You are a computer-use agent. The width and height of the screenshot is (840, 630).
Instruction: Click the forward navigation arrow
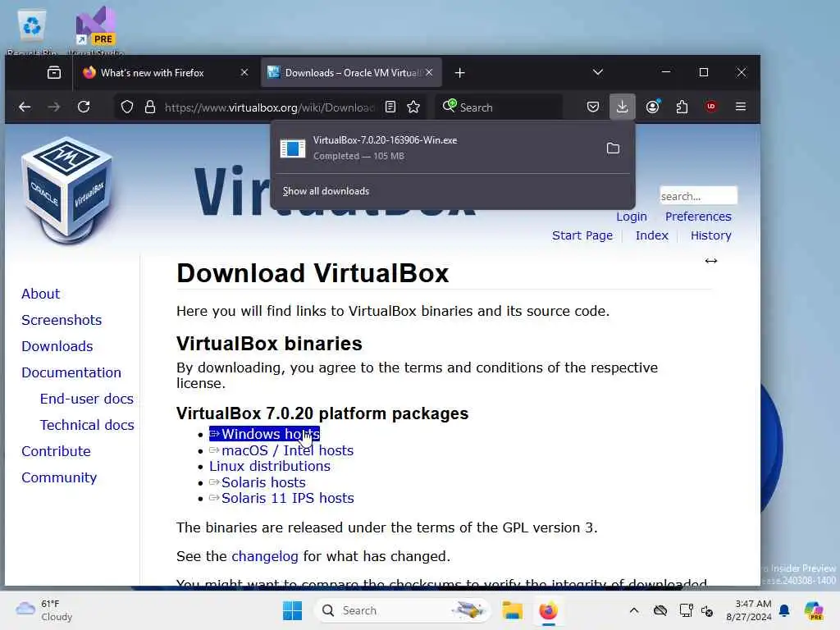(53, 107)
